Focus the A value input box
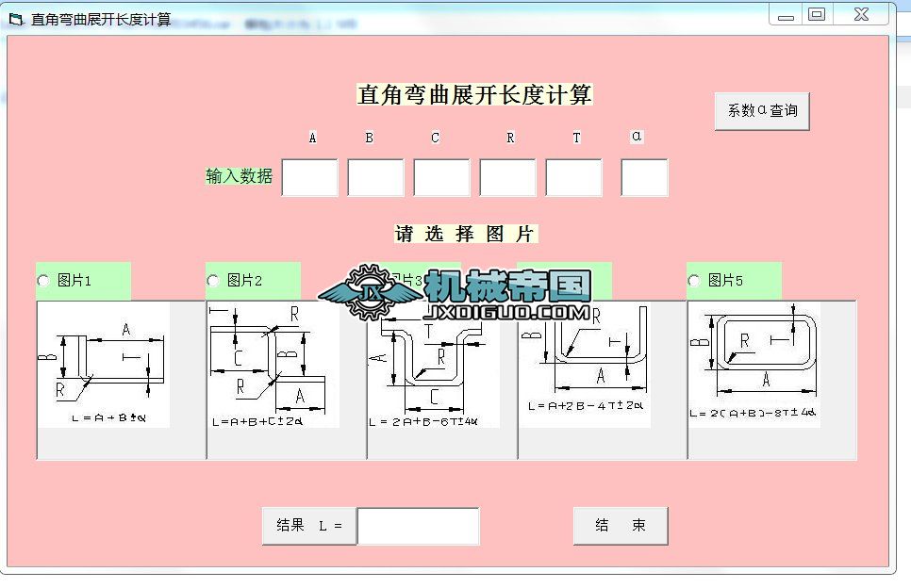 (x=309, y=177)
